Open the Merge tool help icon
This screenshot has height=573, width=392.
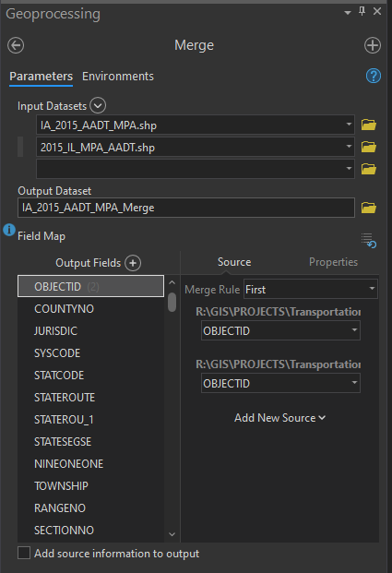click(x=374, y=76)
